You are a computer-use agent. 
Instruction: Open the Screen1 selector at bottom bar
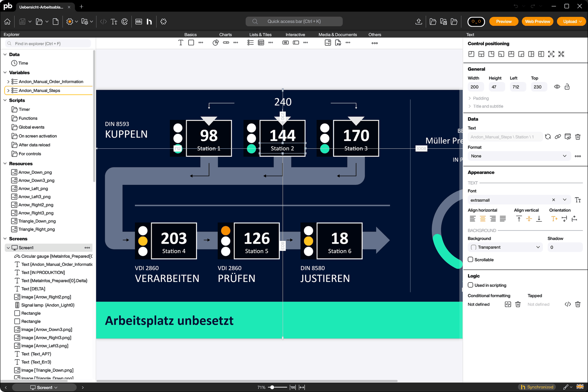tap(44, 387)
